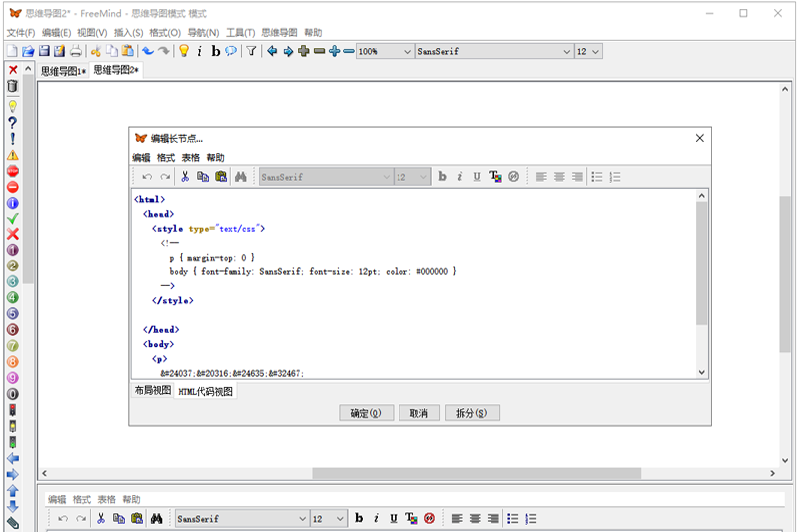Open a file with the folder icon
This screenshot has width=799, height=532.
click(x=28, y=51)
